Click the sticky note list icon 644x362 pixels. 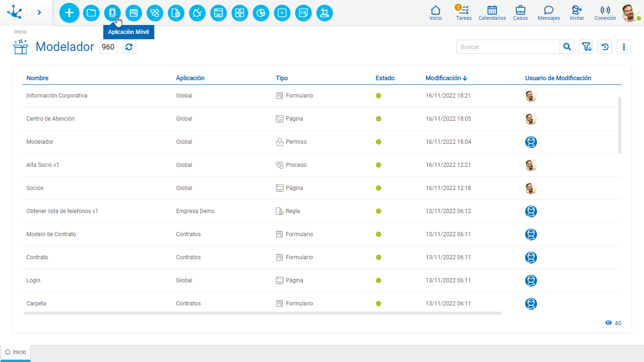[x=303, y=13]
